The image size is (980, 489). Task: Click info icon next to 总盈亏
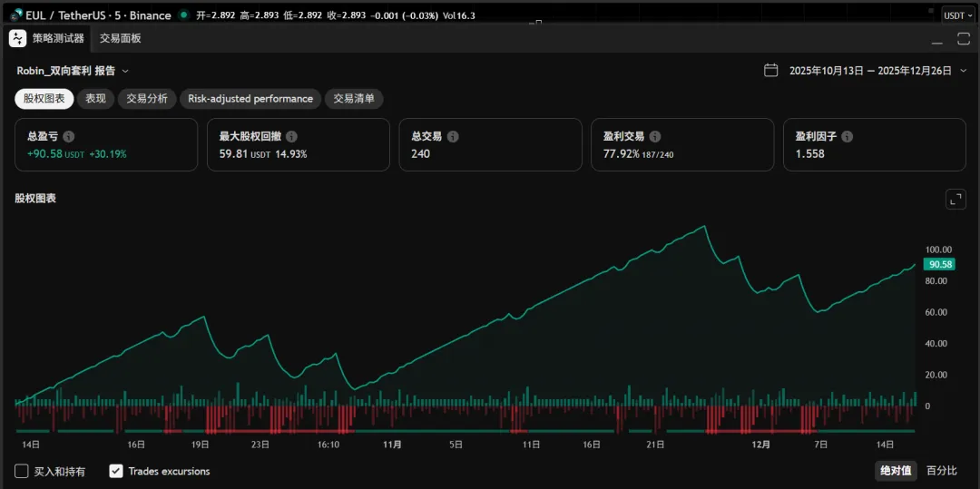pos(69,136)
